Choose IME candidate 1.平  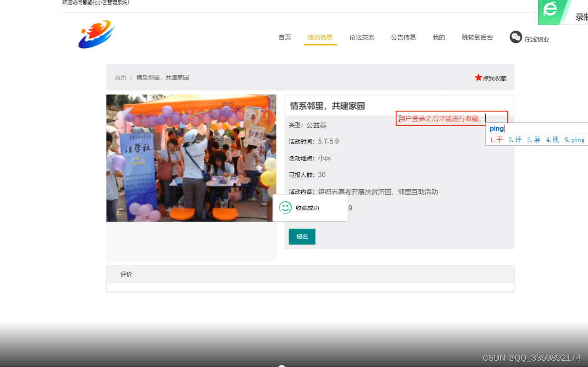point(496,140)
